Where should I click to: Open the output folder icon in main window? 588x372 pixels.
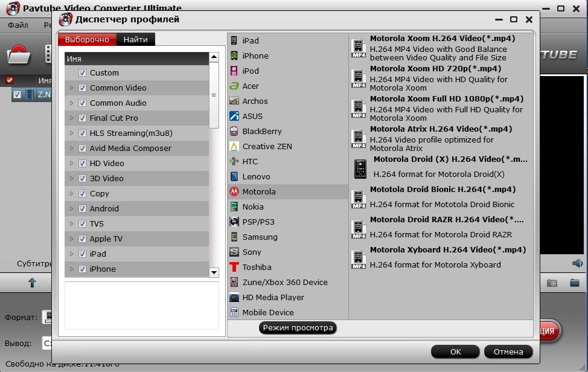pos(575,283)
